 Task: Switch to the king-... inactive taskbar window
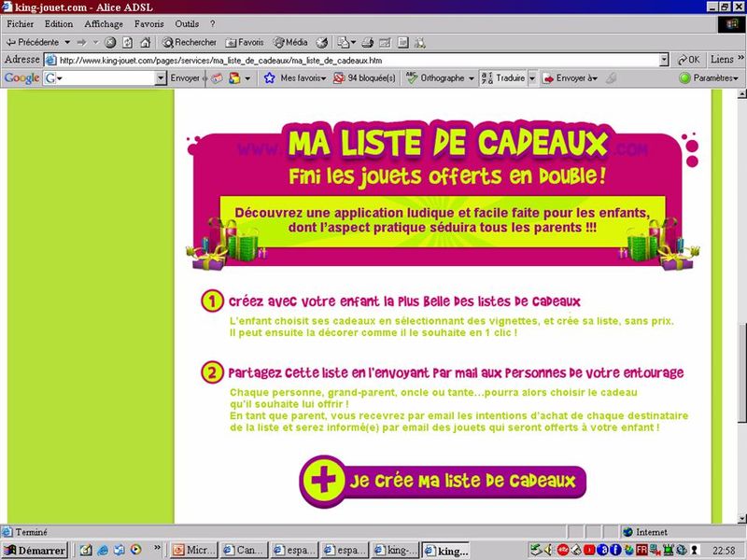[x=396, y=551]
